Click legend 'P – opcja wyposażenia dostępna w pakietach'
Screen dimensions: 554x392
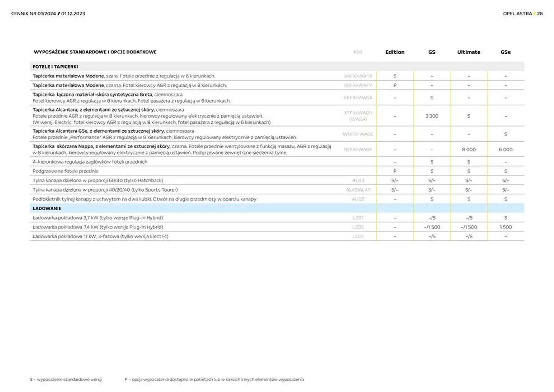tap(214, 380)
